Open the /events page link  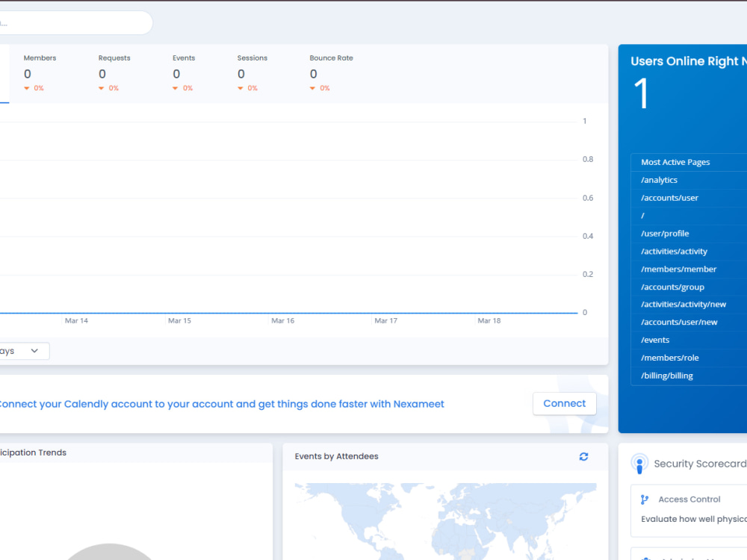[654, 340]
